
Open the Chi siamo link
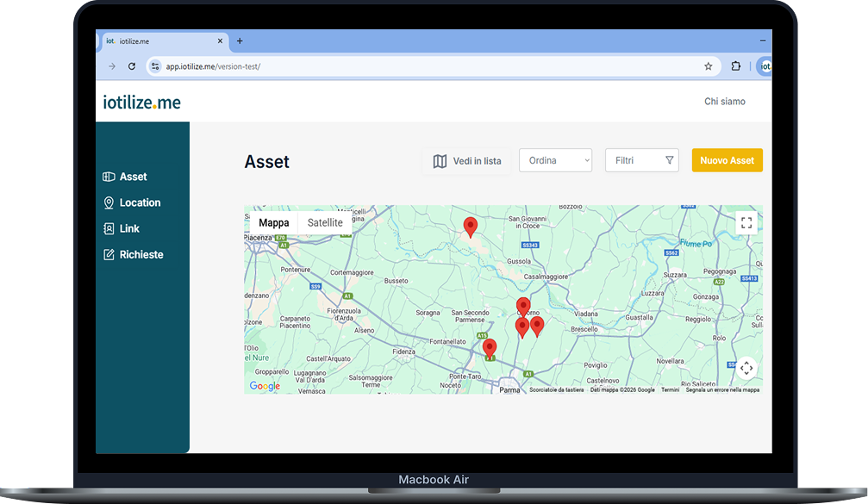(724, 102)
